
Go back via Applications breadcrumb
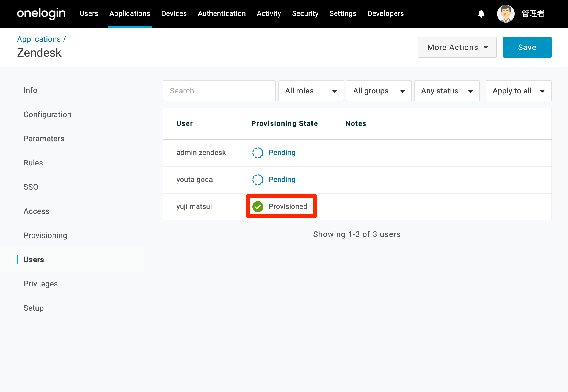pyautogui.click(x=39, y=39)
